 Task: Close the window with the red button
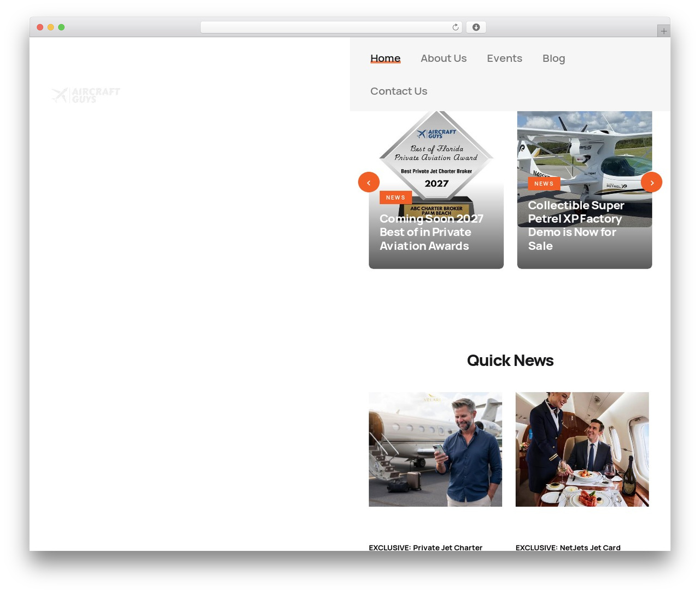click(x=40, y=27)
